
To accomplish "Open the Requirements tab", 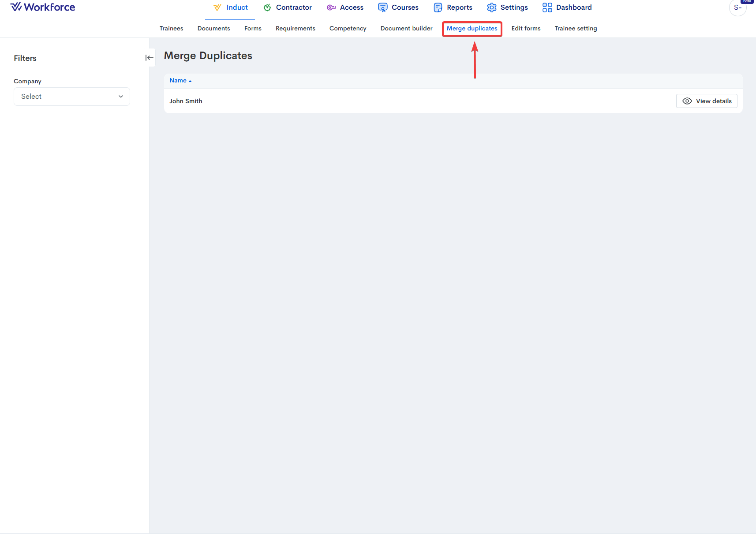I will (x=295, y=29).
